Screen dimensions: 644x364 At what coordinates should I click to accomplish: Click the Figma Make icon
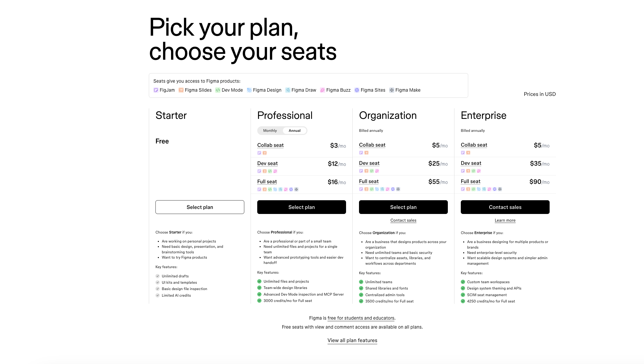coord(392,90)
